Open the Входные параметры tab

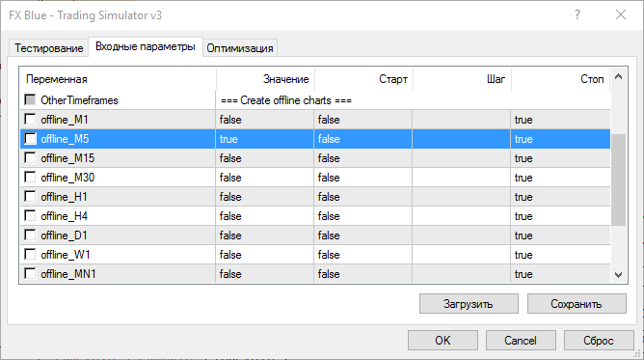pyautogui.click(x=145, y=46)
